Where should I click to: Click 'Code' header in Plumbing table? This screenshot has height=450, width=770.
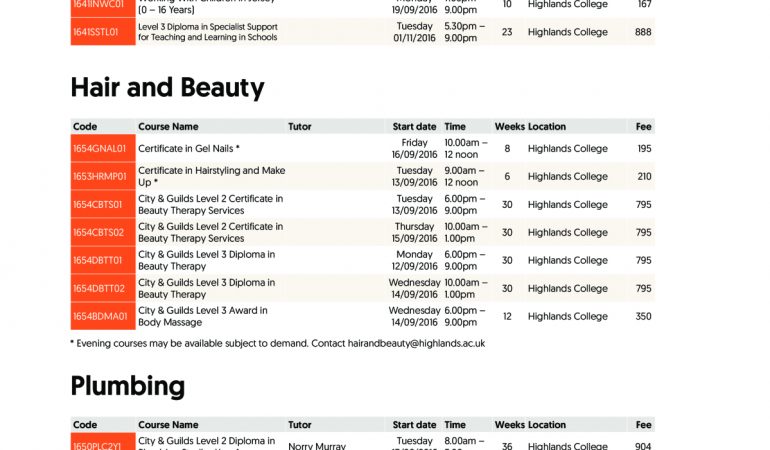coord(85,425)
